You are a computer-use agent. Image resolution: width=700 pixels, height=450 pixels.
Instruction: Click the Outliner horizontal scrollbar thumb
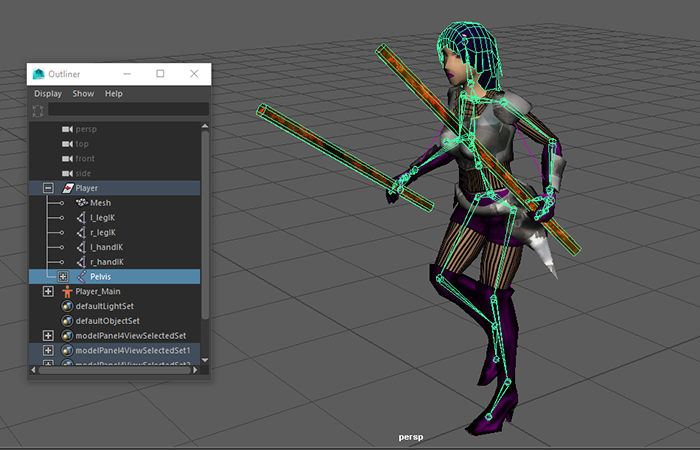point(114,370)
